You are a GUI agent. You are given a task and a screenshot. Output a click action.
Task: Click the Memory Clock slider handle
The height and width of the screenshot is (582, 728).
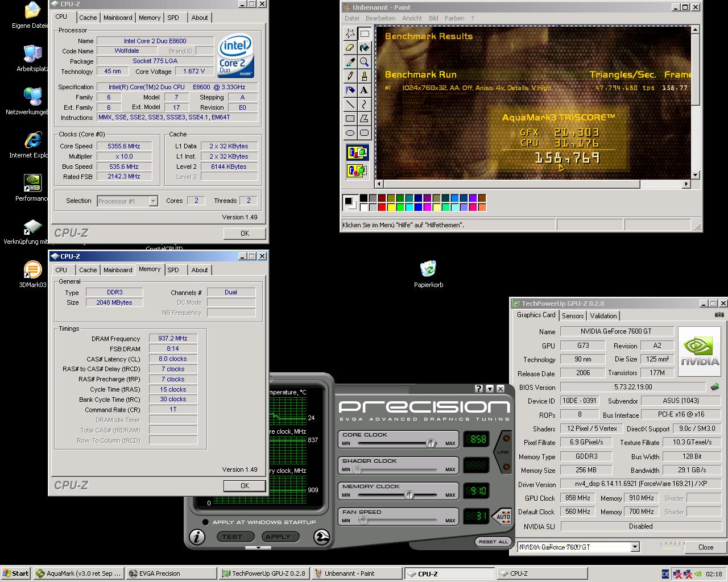(409, 495)
